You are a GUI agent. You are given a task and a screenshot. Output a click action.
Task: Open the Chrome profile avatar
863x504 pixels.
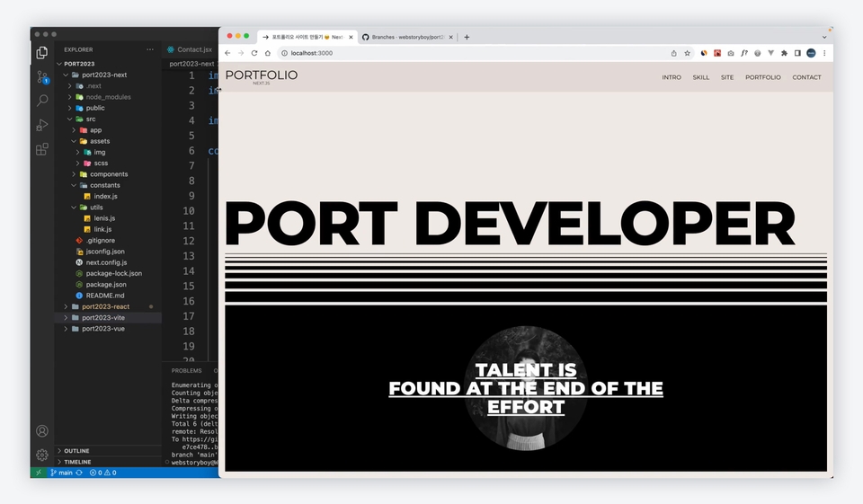[x=811, y=53]
